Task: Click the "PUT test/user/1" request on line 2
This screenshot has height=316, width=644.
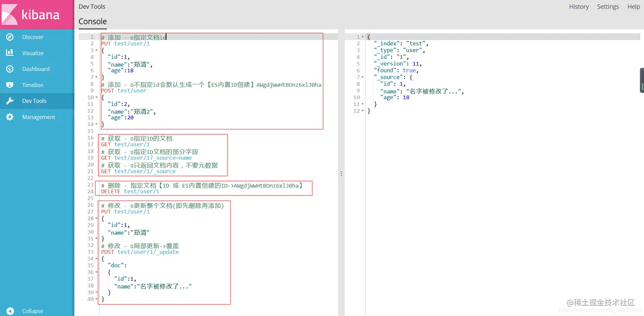Action: (125, 44)
